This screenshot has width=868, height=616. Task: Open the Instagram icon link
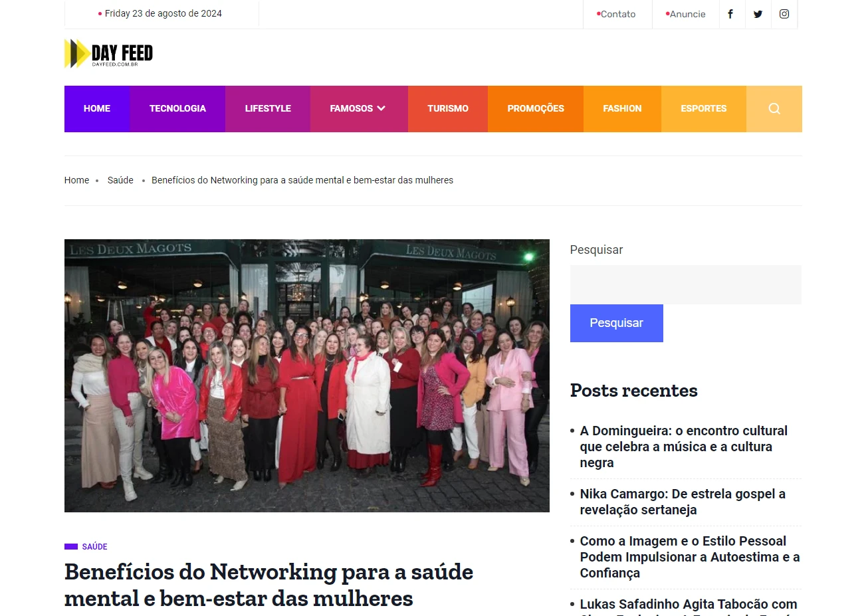click(x=784, y=14)
